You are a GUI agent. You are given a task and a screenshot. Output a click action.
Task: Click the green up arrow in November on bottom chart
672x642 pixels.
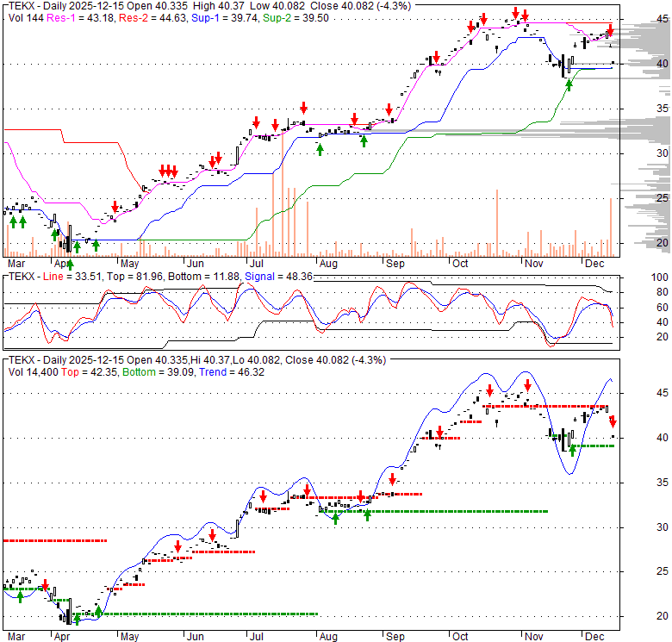(x=572, y=448)
